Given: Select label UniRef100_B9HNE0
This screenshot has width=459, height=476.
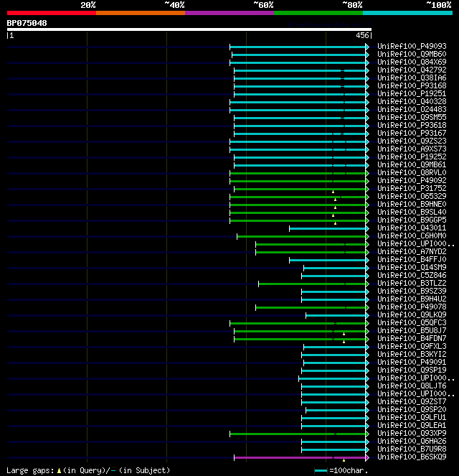Looking at the screenshot, I should [412, 204].
